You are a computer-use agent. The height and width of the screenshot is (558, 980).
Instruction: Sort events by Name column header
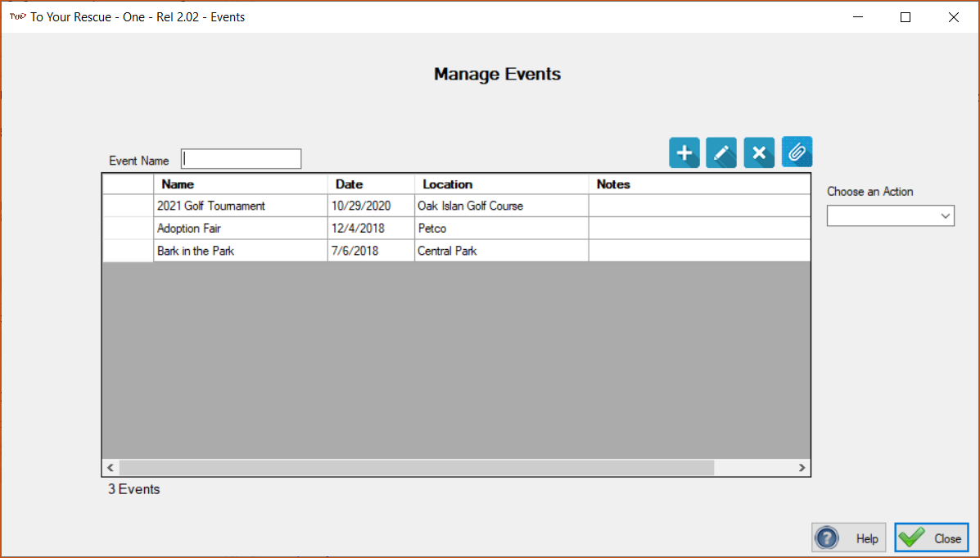point(241,184)
